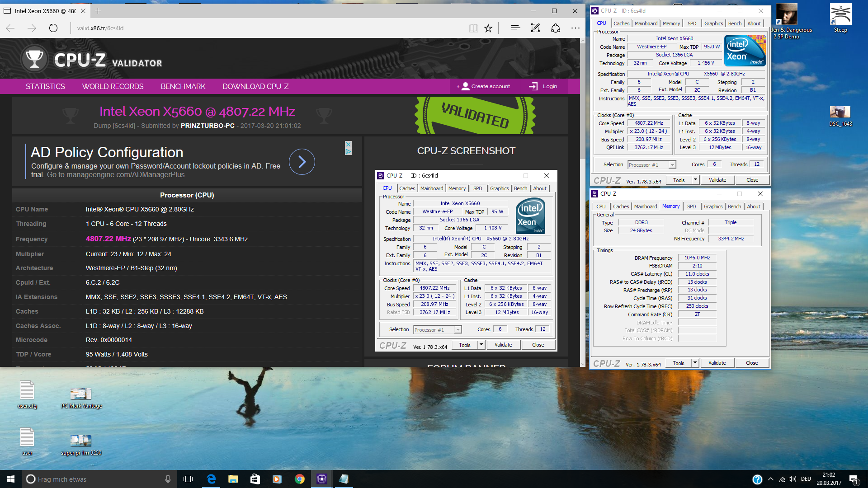Open a new Edge tab

coord(98,11)
